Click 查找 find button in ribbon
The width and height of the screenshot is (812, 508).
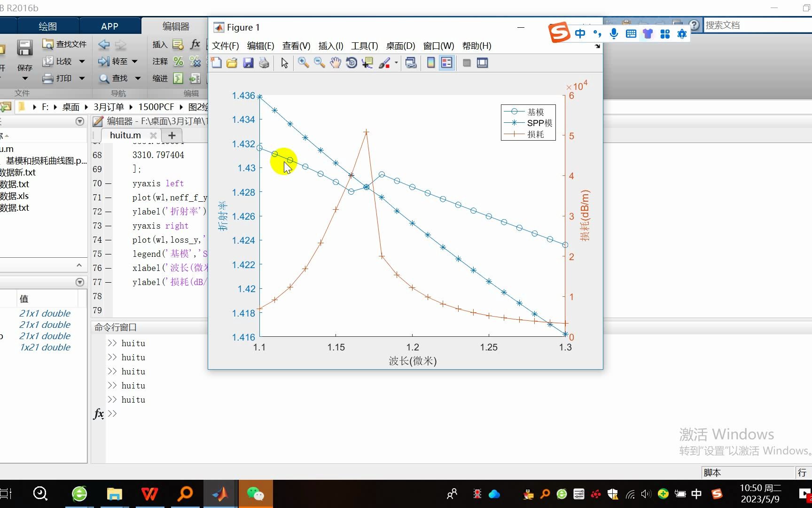click(x=113, y=78)
